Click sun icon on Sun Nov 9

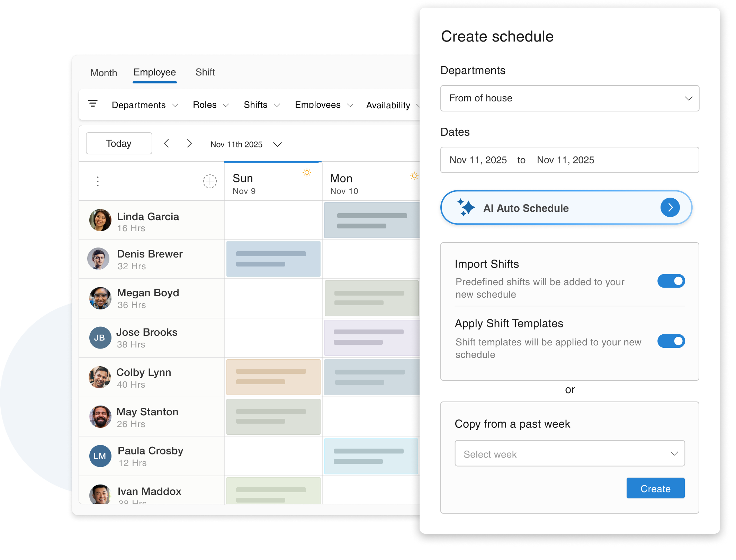[x=307, y=172]
